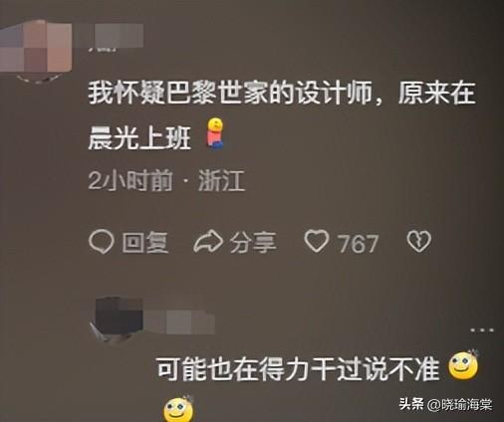This screenshot has height=422, width=504.
Task: Click the 2小时前 timestamp
Action: pos(130,181)
